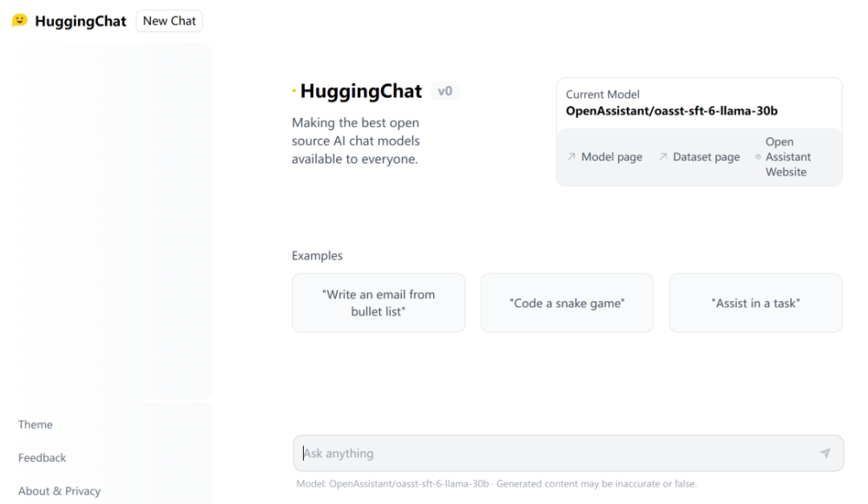Click the arrow icon beside Model page
The image size is (868, 504).
(571, 157)
